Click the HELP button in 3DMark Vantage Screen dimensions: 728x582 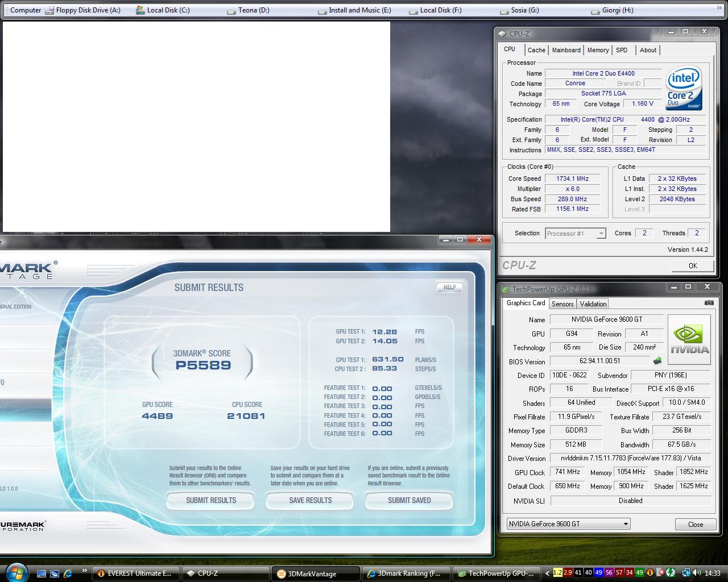coord(449,288)
